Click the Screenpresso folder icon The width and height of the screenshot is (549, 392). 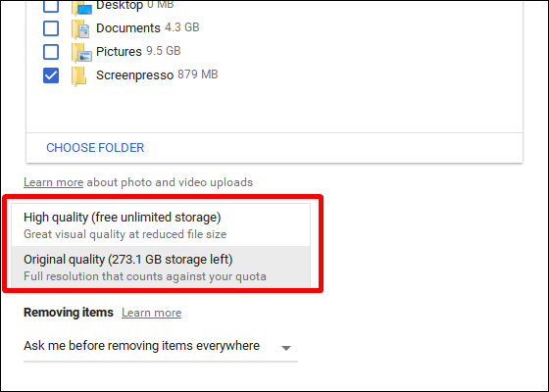[x=79, y=76]
